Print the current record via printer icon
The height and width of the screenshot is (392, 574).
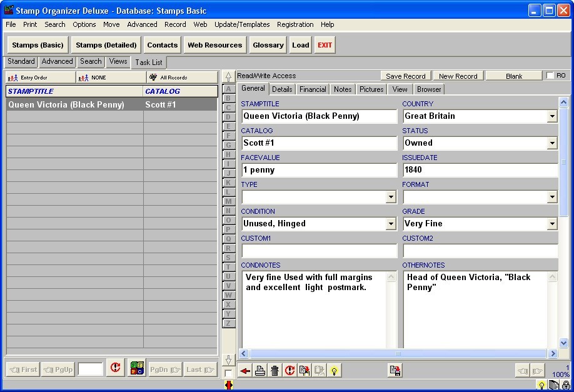pos(260,371)
